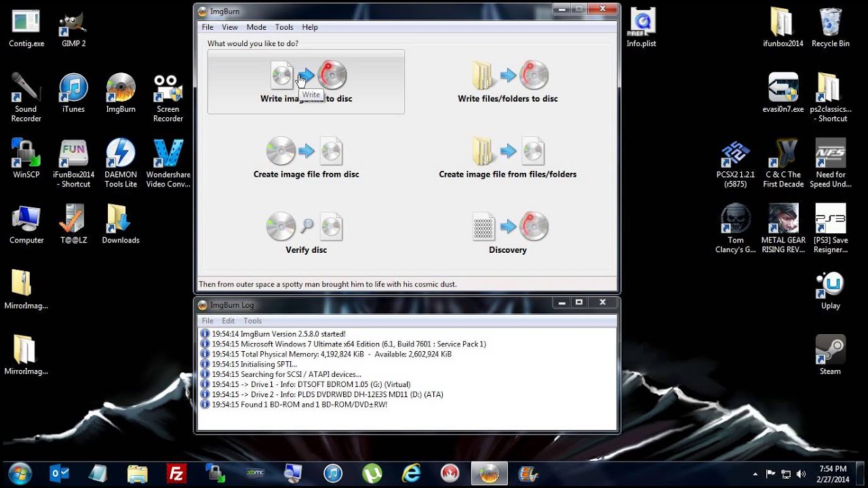Choose Write image file to disc
This screenshot has width=868, height=488.
[x=306, y=82]
